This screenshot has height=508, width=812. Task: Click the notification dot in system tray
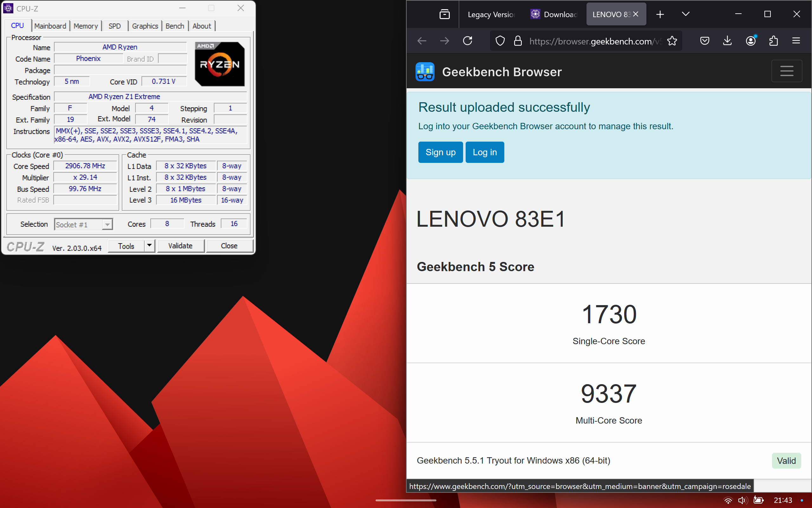point(802,500)
